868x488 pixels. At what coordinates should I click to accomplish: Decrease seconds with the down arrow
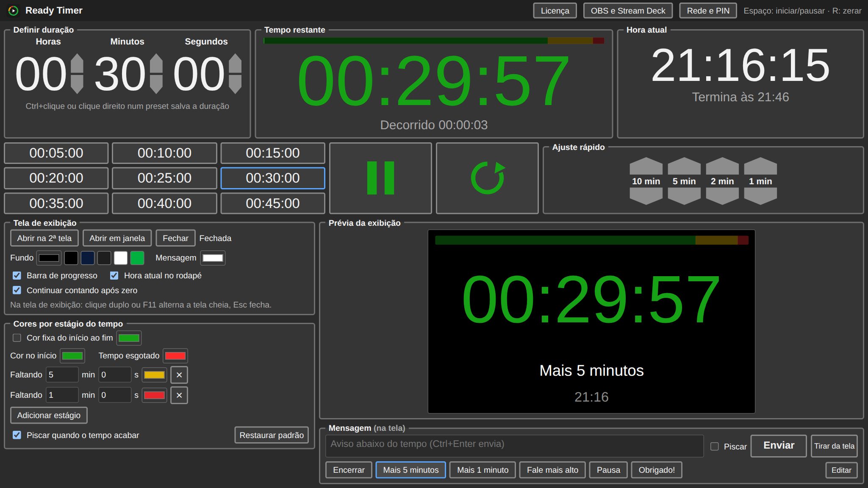(x=235, y=84)
